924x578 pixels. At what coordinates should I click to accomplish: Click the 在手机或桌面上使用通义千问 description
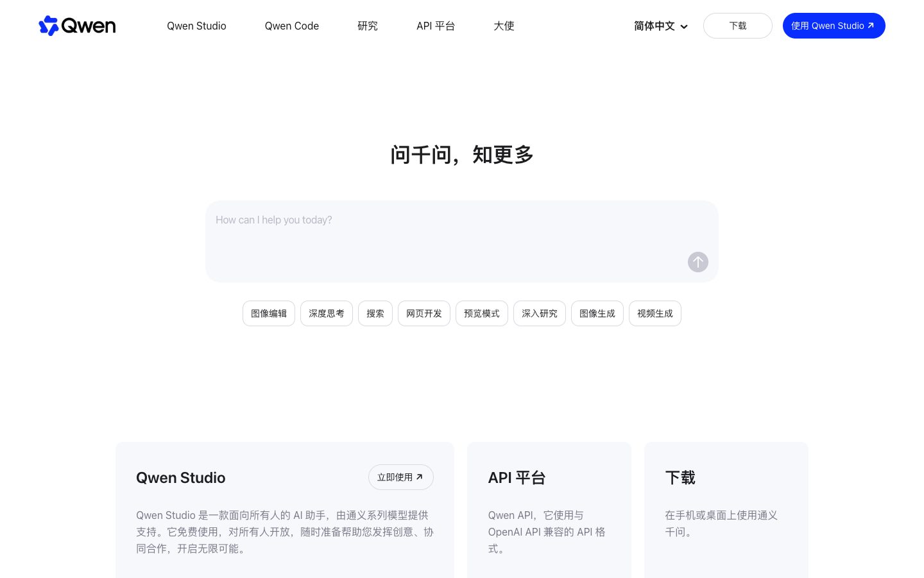721,523
